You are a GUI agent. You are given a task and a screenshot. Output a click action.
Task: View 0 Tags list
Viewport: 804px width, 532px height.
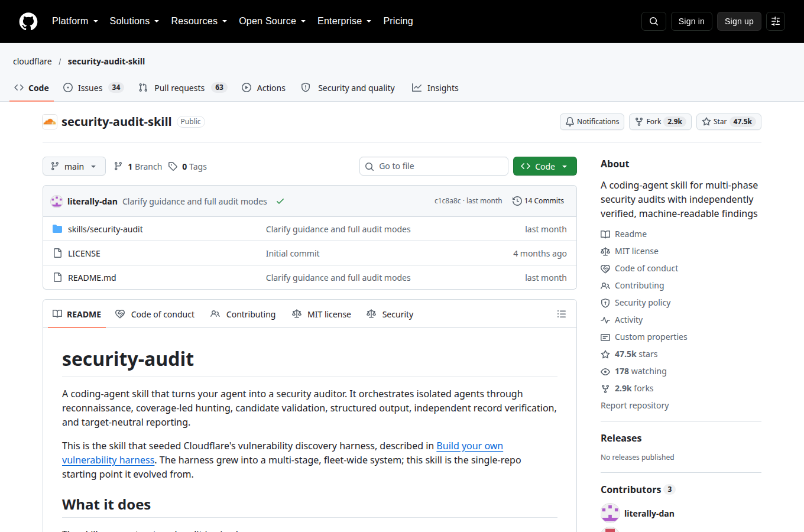coord(187,167)
